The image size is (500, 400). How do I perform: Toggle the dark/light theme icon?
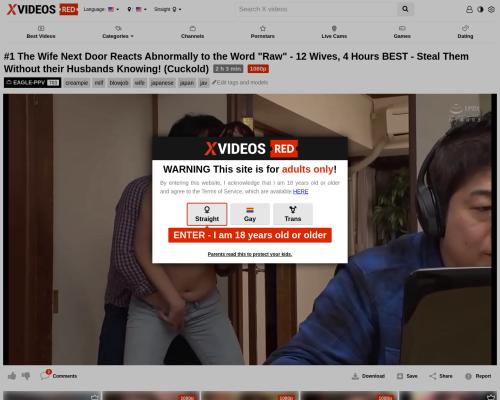480,9
